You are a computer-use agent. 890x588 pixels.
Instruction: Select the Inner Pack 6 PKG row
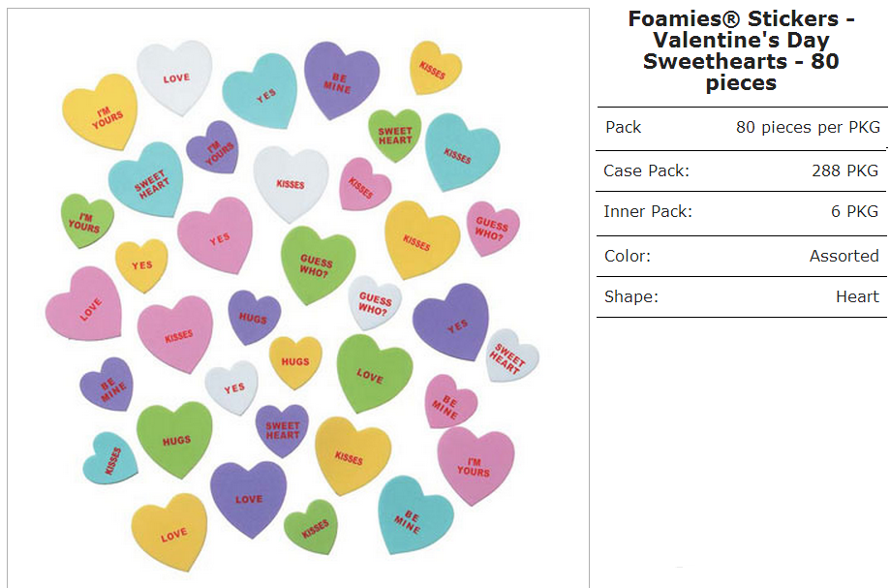pos(741,213)
